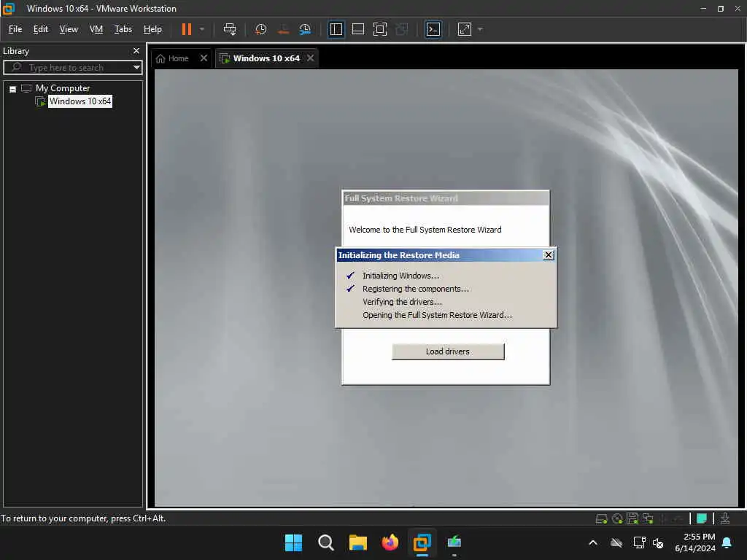Open the Help menu
Viewport: 747px width, 560px height.
[x=152, y=29]
